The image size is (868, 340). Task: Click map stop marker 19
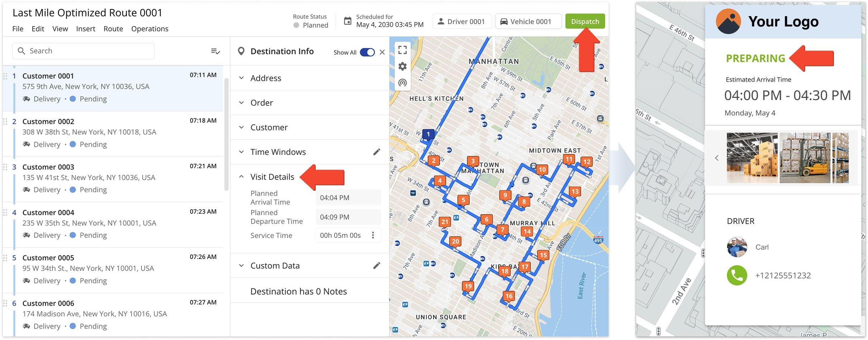[468, 287]
